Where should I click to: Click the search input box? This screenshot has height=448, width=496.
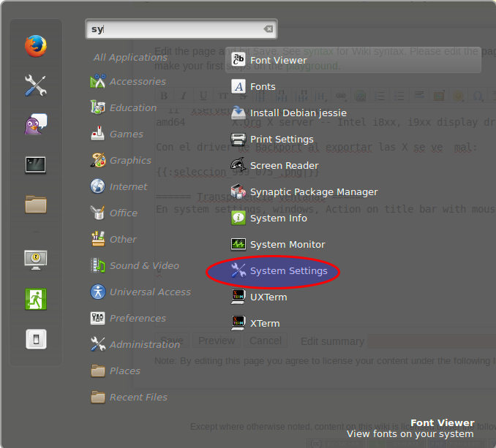[176, 29]
